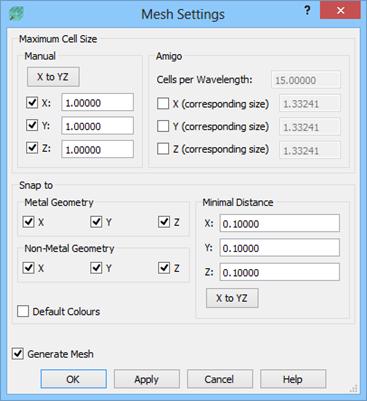Click the Cells per Wavelength field
The width and height of the screenshot is (367, 401).
306,80
